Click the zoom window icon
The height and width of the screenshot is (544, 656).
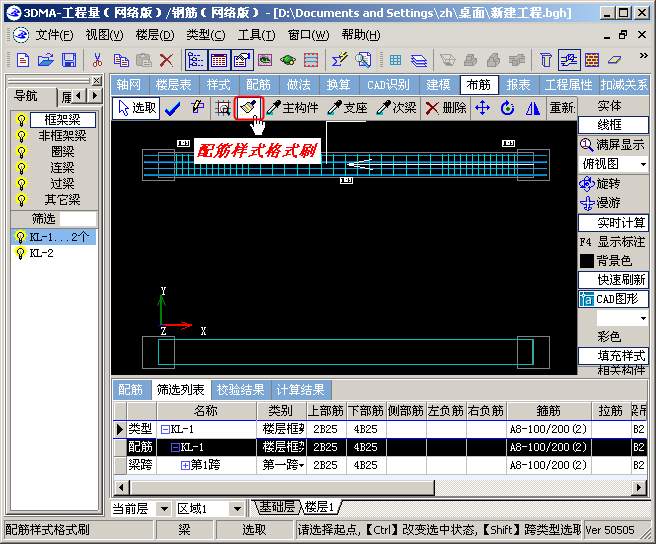point(223,108)
